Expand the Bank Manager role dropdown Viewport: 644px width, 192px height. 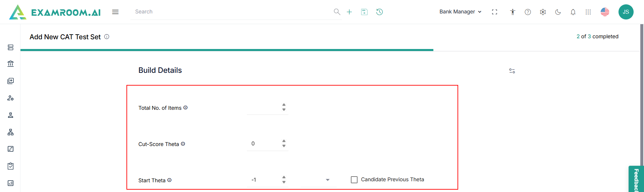click(x=460, y=12)
